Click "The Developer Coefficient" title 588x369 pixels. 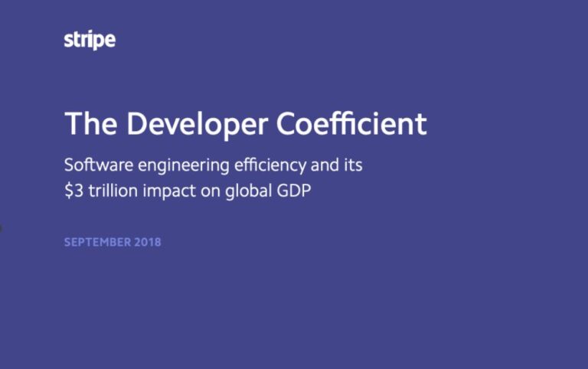(x=245, y=124)
